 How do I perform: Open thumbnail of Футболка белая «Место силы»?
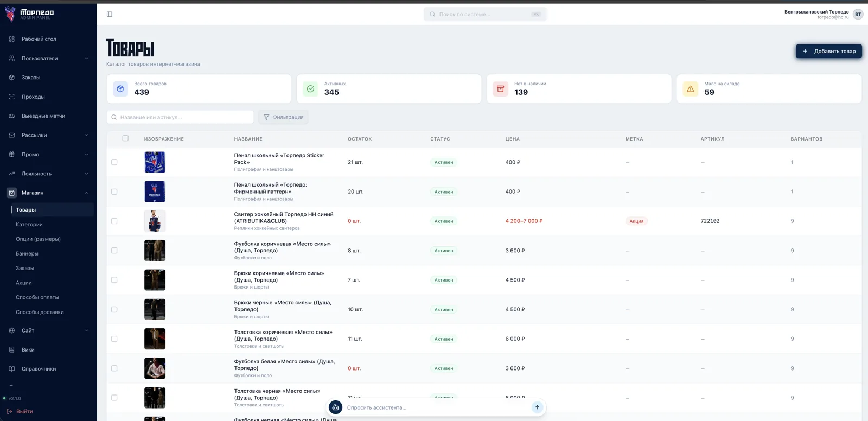click(x=155, y=368)
